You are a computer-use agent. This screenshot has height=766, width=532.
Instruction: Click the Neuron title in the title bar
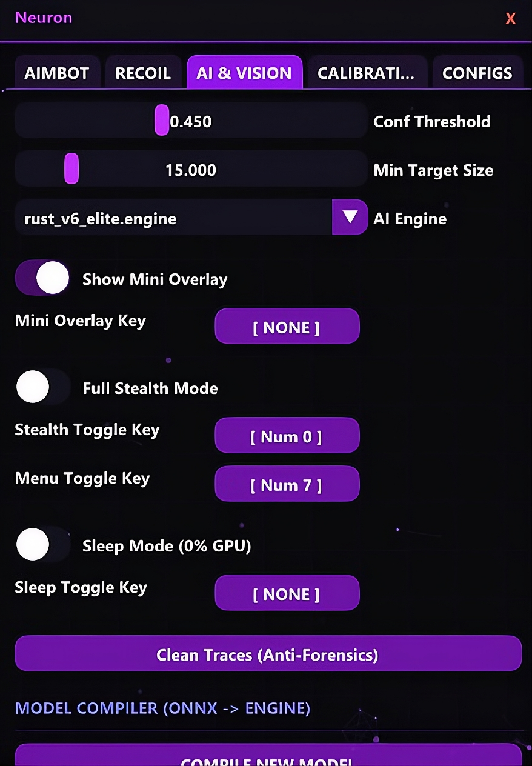pyautogui.click(x=44, y=18)
